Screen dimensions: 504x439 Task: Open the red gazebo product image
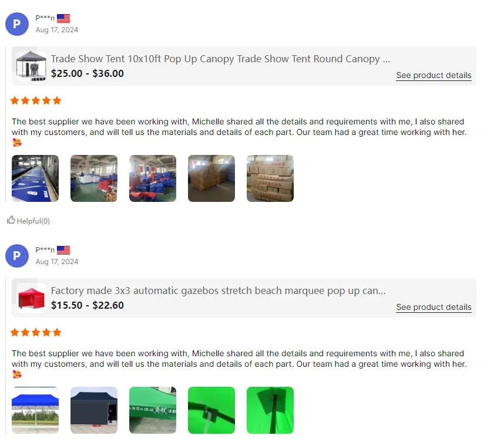coord(31,298)
